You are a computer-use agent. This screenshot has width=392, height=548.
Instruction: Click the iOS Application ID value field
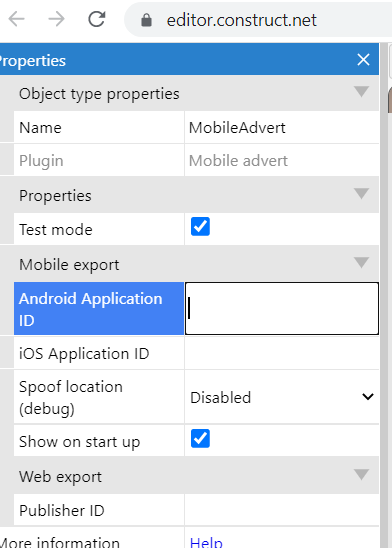click(x=282, y=353)
